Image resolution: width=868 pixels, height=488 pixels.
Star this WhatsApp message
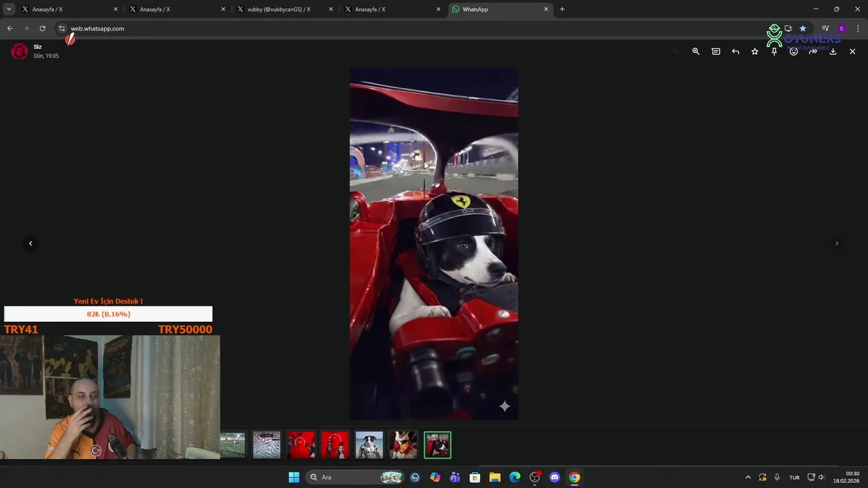[x=755, y=52]
